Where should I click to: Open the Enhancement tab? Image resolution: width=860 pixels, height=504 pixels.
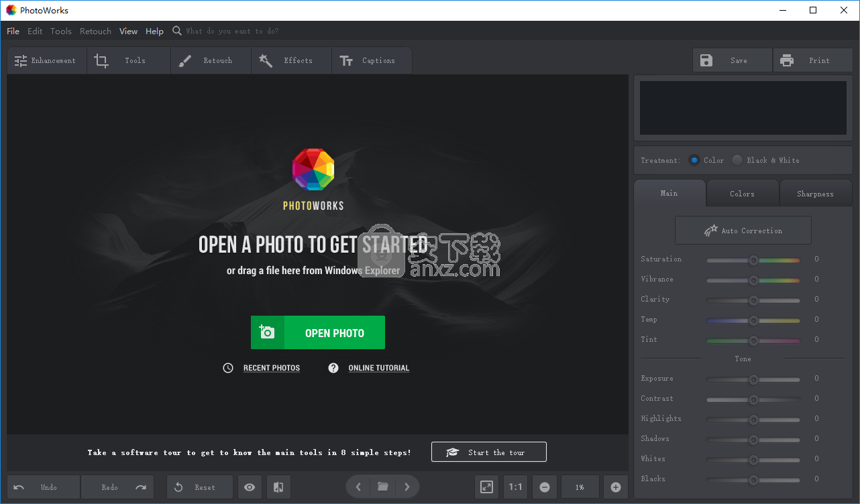47,60
